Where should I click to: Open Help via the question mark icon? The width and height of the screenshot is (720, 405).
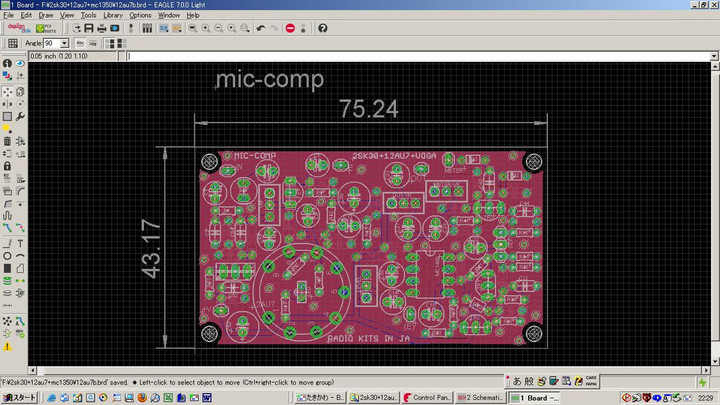pos(322,28)
